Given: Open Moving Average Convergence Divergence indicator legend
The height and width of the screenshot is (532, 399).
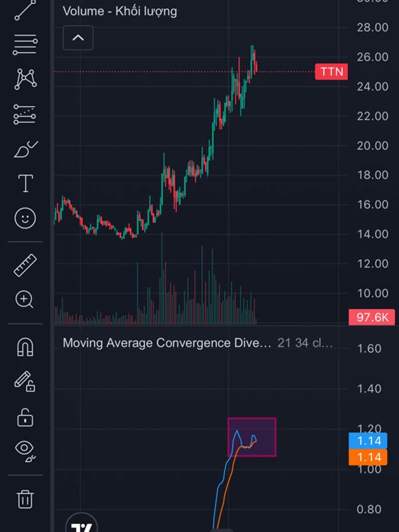Looking at the screenshot, I should point(167,342).
